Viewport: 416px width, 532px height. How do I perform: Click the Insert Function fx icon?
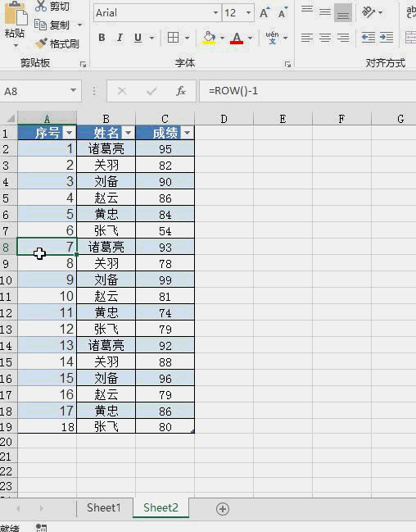[181, 91]
